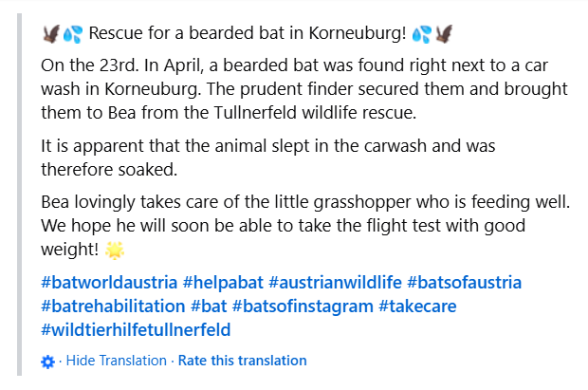Click the bat emoji before the title
The width and height of the screenshot is (588, 390).
pos(51,34)
